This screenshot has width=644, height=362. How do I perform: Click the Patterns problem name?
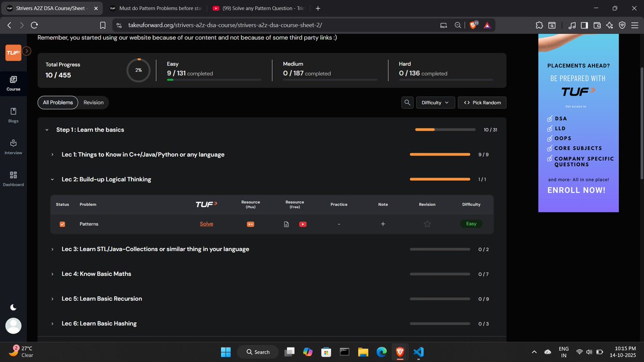click(89, 224)
